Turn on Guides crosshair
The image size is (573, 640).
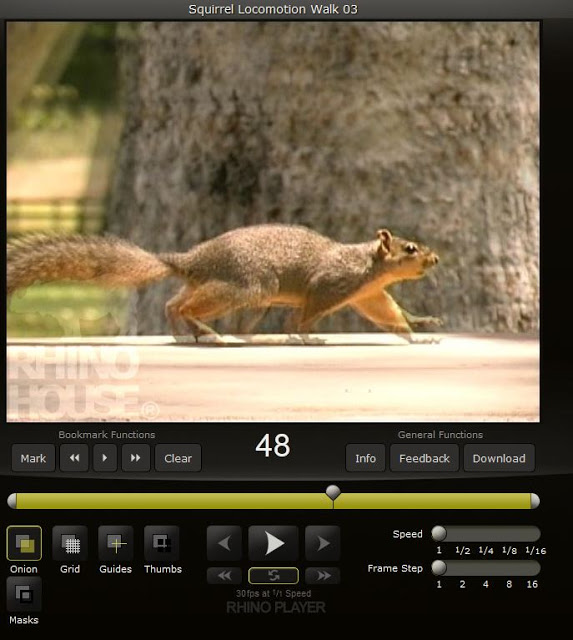115,543
